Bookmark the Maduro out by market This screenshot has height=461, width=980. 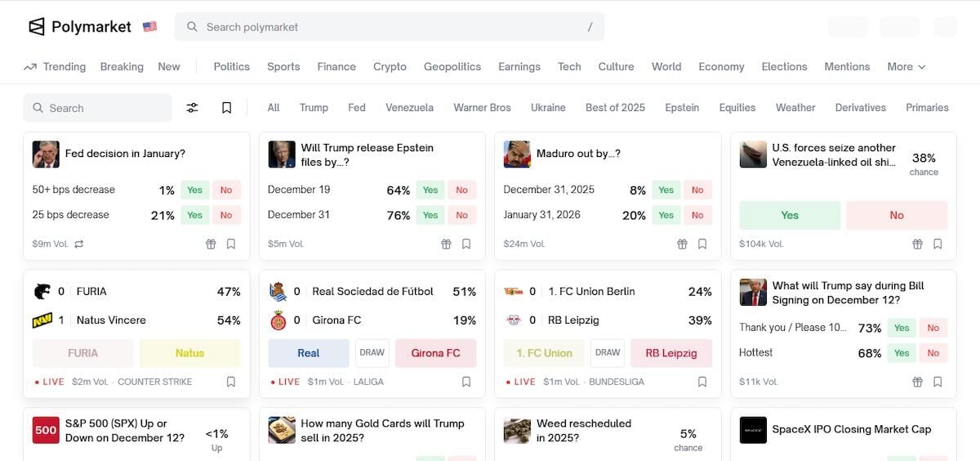tap(702, 244)
